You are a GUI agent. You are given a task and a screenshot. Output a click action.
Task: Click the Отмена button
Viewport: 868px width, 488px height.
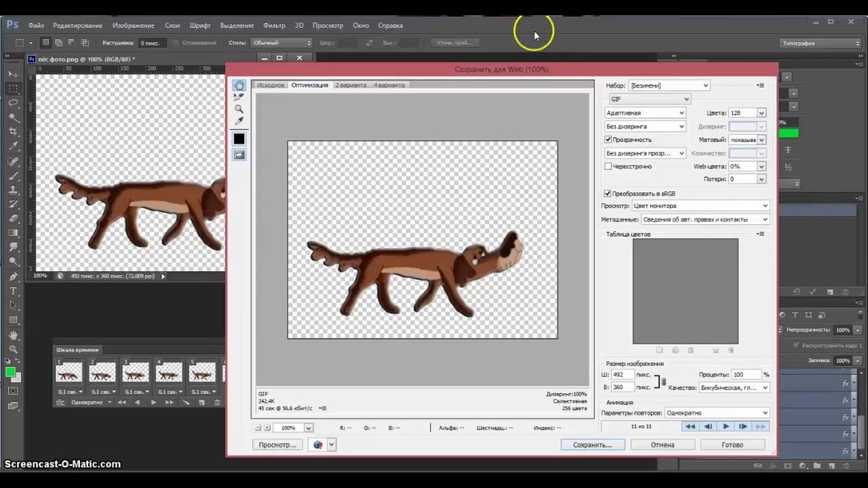pyautogui.click(x=663, y=445)
